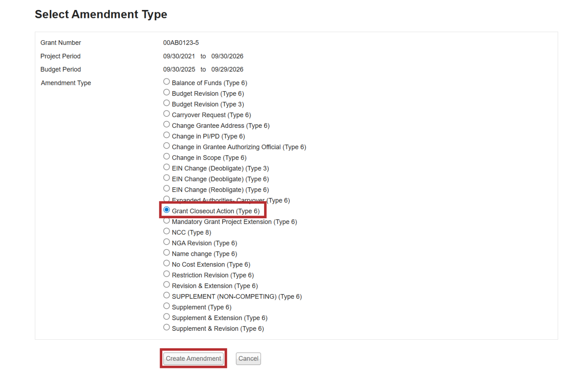Image resolution: width=588 pixels, height=376 pixels.
Task: Select No Cost Extension (Type 6)
Action: 167,264
